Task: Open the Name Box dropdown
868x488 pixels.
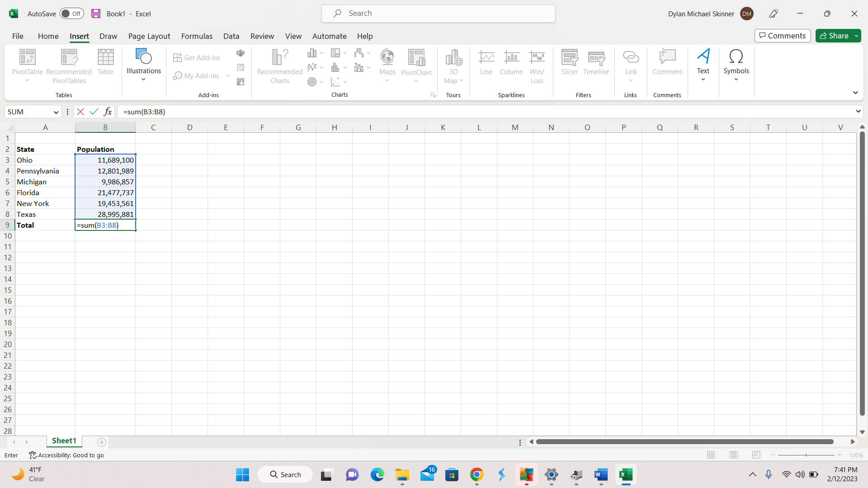Action: click(x=55, y=112)
